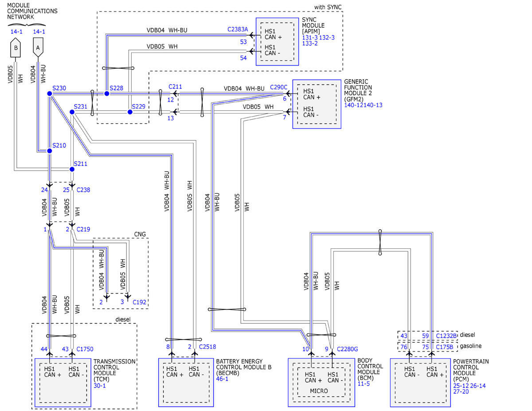Open the C2383A connector link
Image resolution: width=532 pixels, height=411 pixels.
(x=238, y=29)
